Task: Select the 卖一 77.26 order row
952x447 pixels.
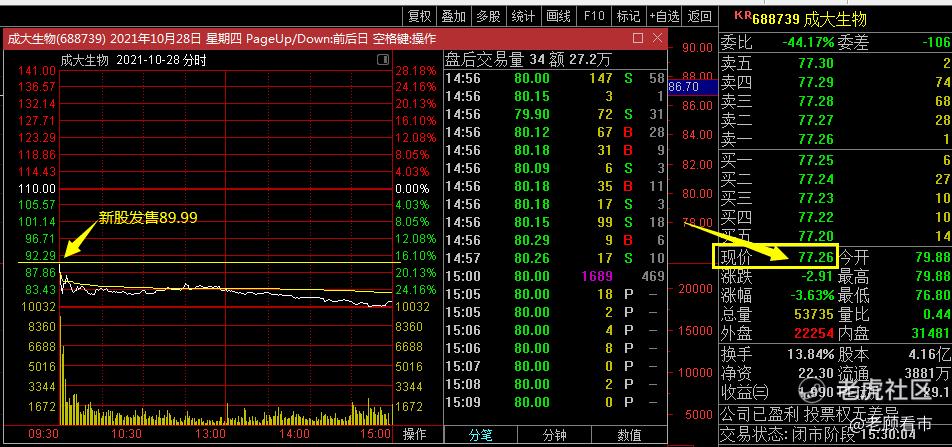Action: coord(835,139)
